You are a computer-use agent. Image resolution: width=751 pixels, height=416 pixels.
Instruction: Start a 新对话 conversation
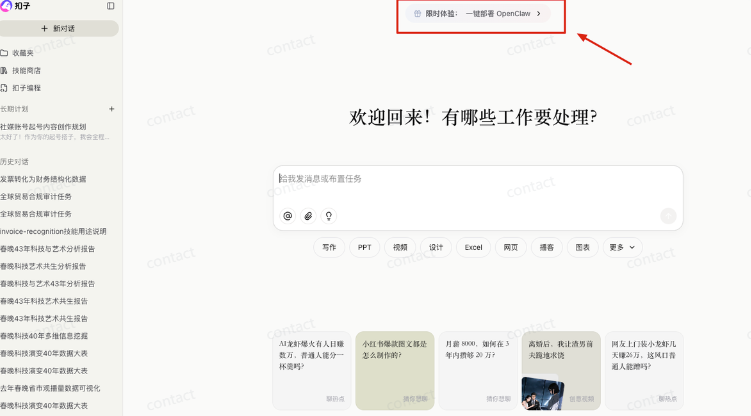click(59, 28)
